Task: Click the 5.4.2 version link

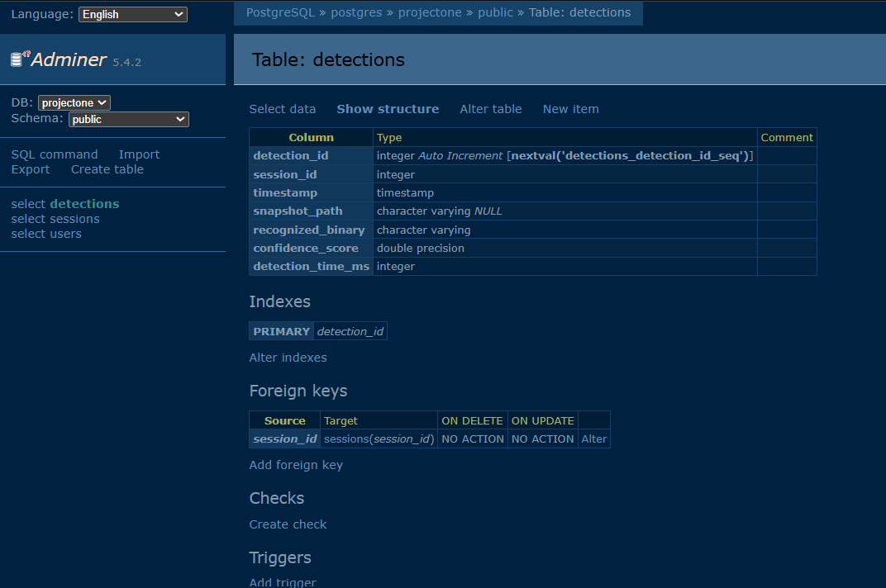Action: click(x=126, y=62)
